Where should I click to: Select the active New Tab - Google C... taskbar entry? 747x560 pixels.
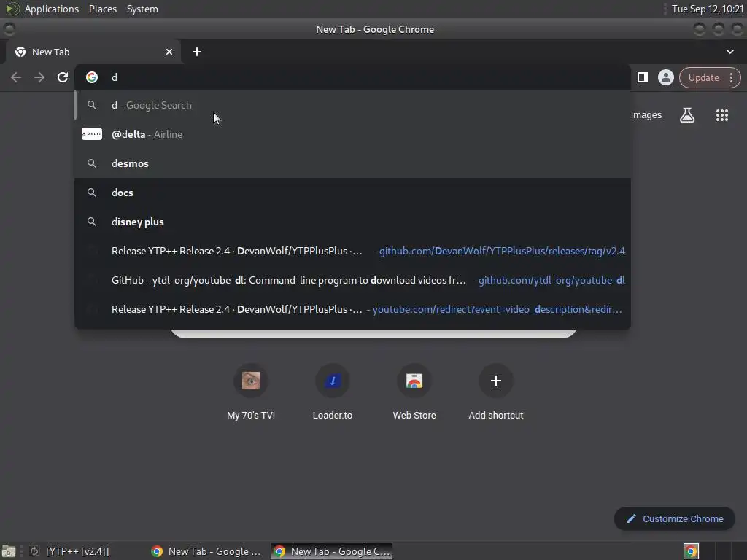click(x=332, y=551)
